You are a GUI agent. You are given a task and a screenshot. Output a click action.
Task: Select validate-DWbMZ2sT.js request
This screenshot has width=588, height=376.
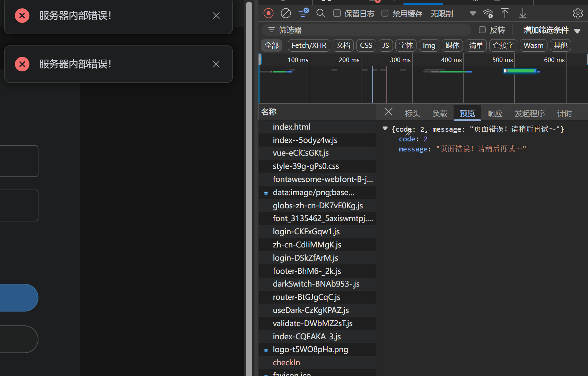click(317, 323)
